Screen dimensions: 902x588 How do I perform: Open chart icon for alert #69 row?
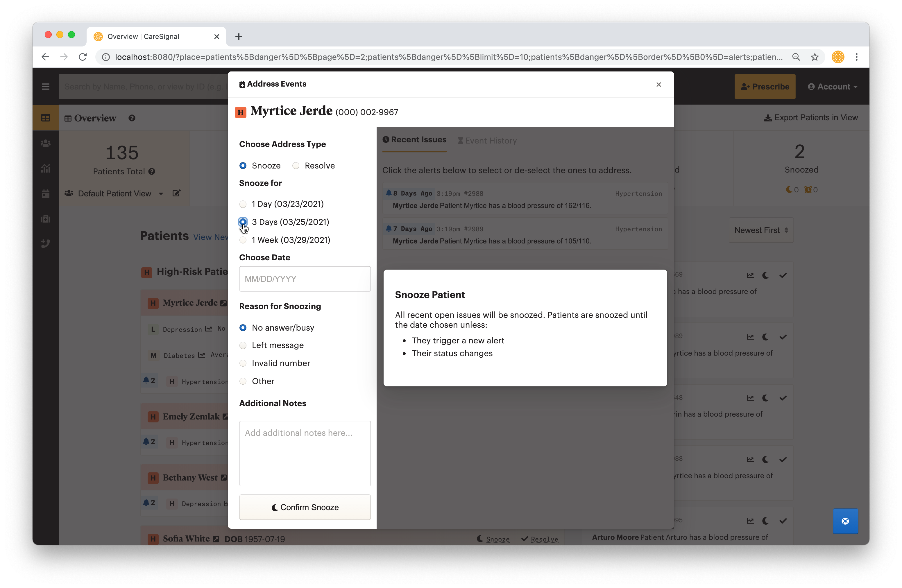pyautogui.click(x=750, y=275)
